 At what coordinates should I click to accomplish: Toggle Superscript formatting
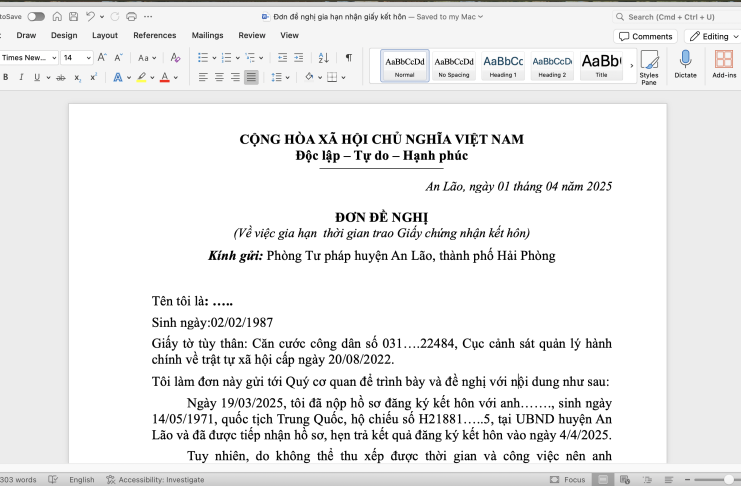pos(94,77)
